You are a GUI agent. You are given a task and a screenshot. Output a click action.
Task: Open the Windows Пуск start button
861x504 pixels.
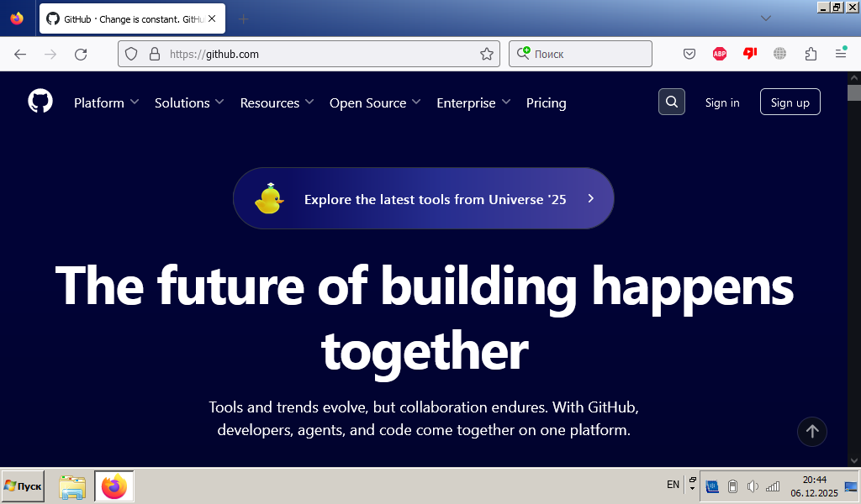pos(24,486)
